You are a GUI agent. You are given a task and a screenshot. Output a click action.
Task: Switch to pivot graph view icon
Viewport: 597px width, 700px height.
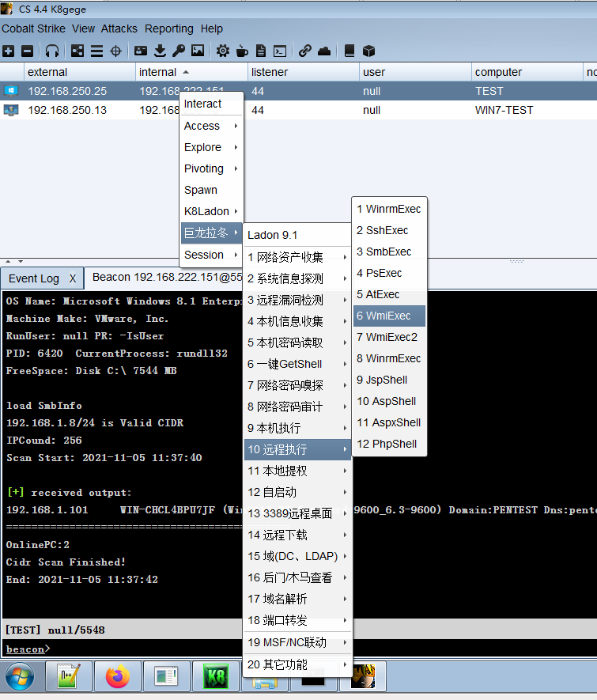(x=77, y=51)
